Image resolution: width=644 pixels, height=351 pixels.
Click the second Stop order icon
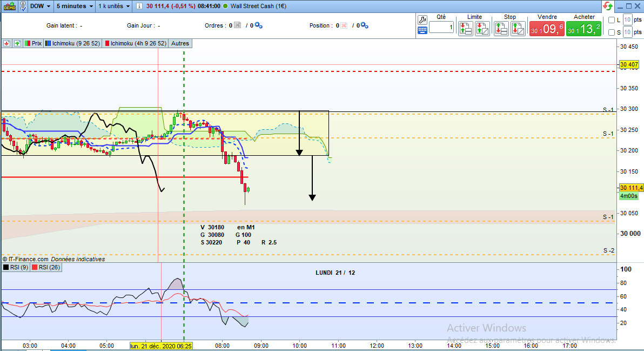pyautogui.click(x=518, y=29)
